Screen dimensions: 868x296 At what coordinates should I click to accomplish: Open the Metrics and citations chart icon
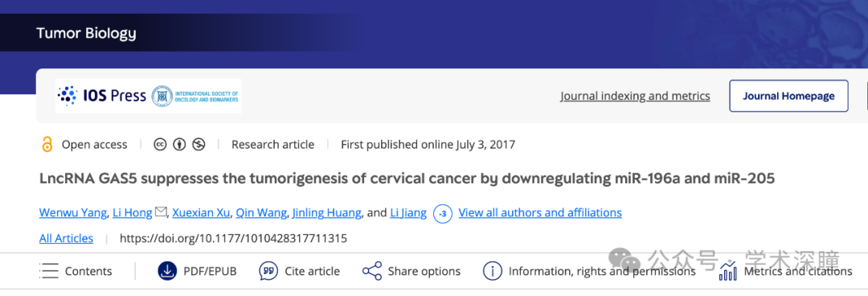click(x=728, y=271)
